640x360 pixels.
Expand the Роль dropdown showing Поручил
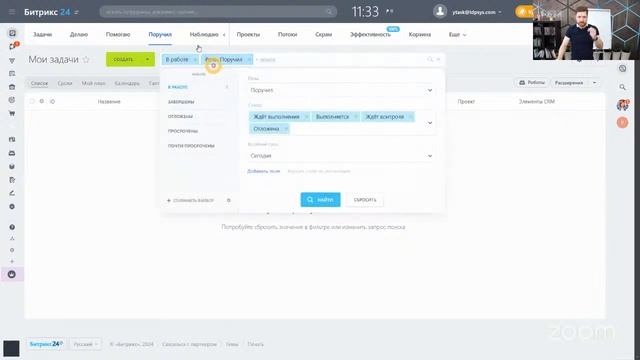(341, 90)
